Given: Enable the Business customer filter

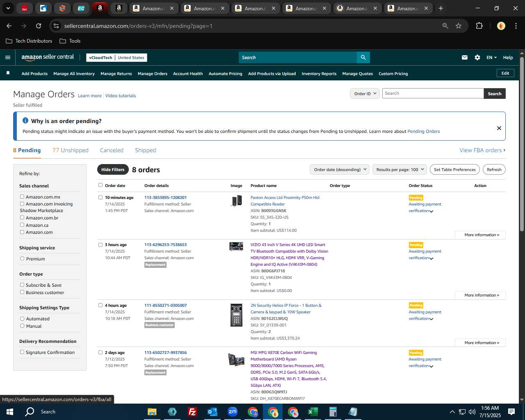Looking at the screenshot, I should click(x=22, y=292).
